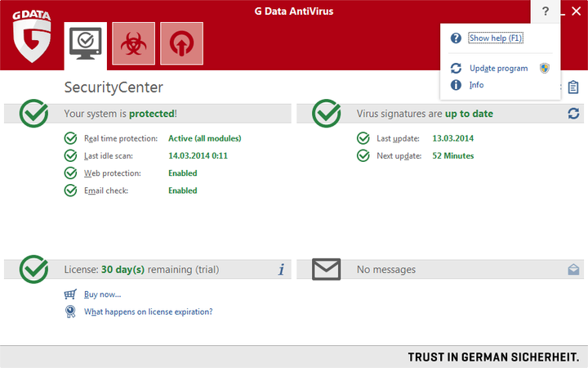Click the Last idle scan label
The height and width of the screenshot is (368, 588).
[109, 156]
